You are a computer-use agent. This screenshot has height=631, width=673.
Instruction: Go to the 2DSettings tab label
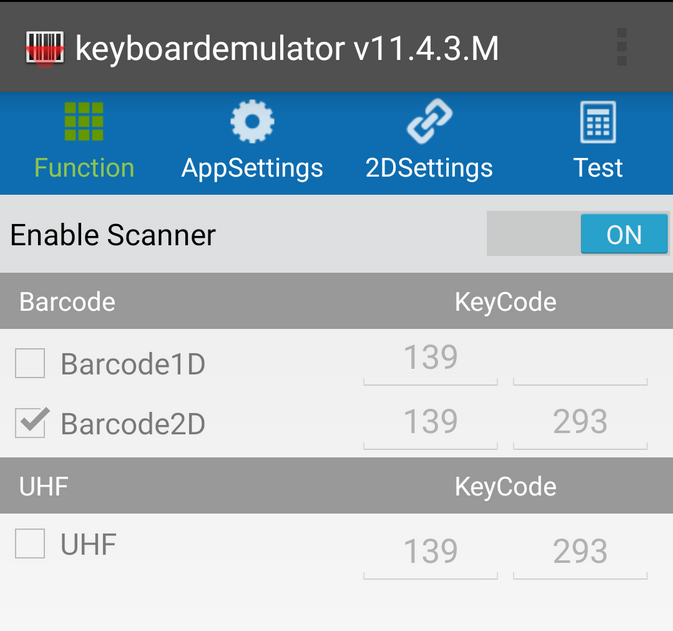pos(429,168)
